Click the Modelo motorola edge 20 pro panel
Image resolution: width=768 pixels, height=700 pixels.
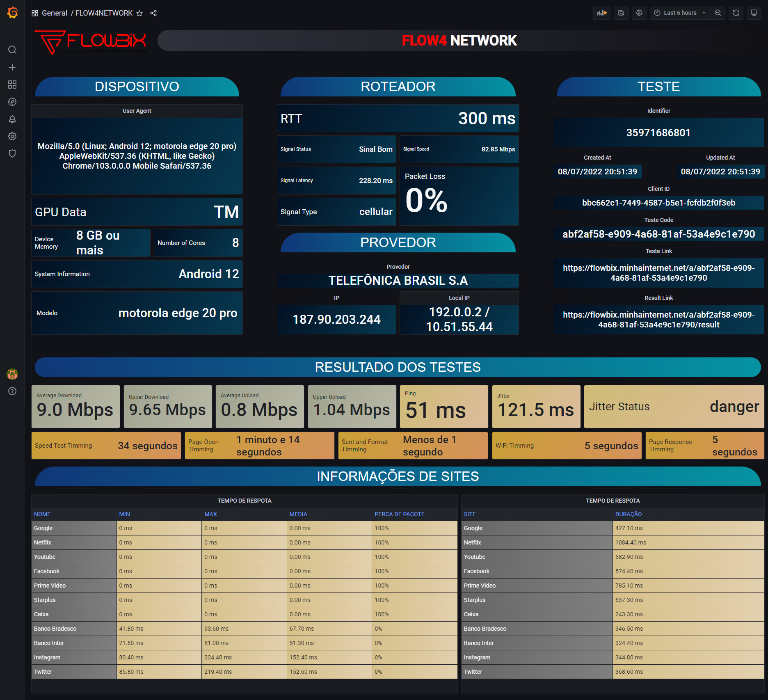tap(137, 313)
